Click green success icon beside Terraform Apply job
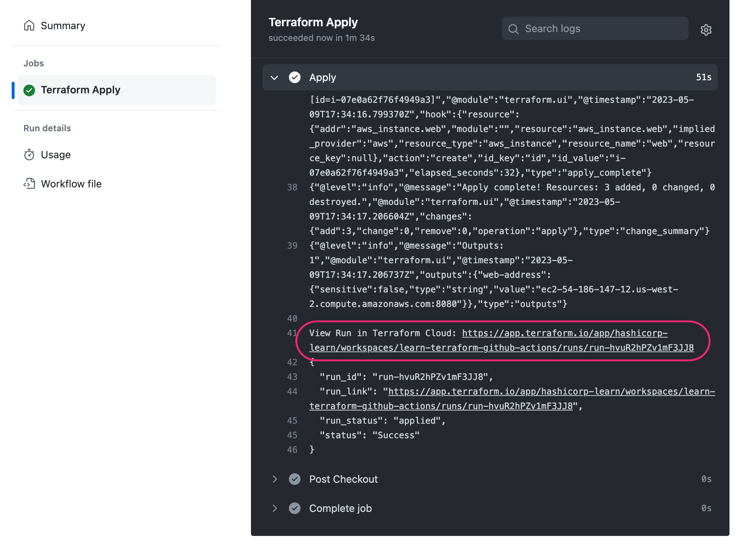The width and height of the screenshot is (747, 560). [x=29, y=90]
